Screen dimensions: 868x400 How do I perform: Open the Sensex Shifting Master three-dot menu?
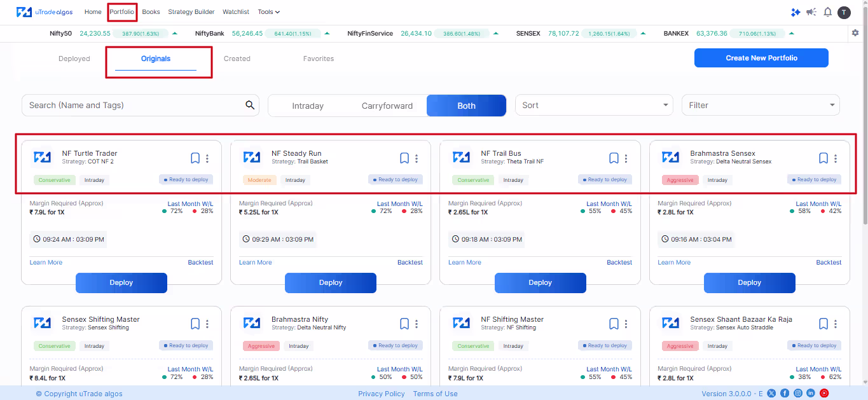click(x=207, y=324)
